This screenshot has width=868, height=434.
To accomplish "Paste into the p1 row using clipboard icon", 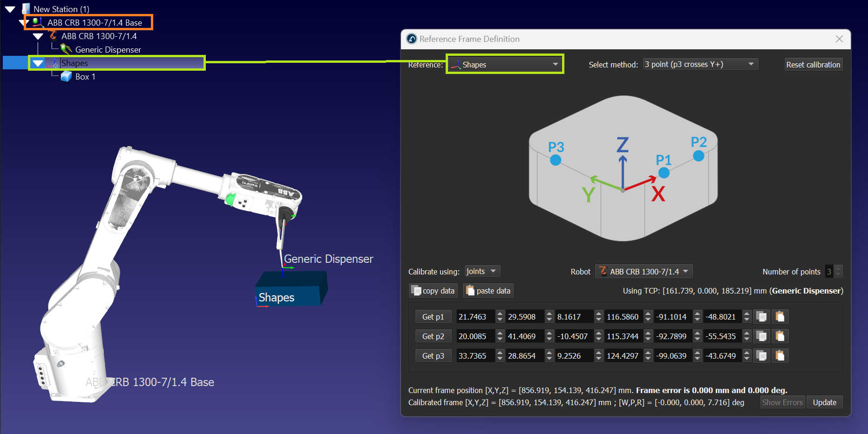I will pyautogui.click(x=780, y=317).
